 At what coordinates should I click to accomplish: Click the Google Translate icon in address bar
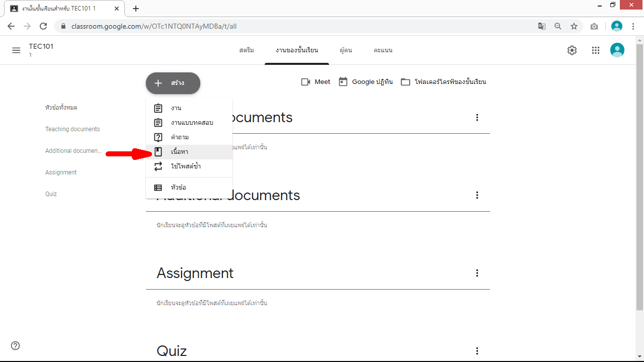point(542,26)
